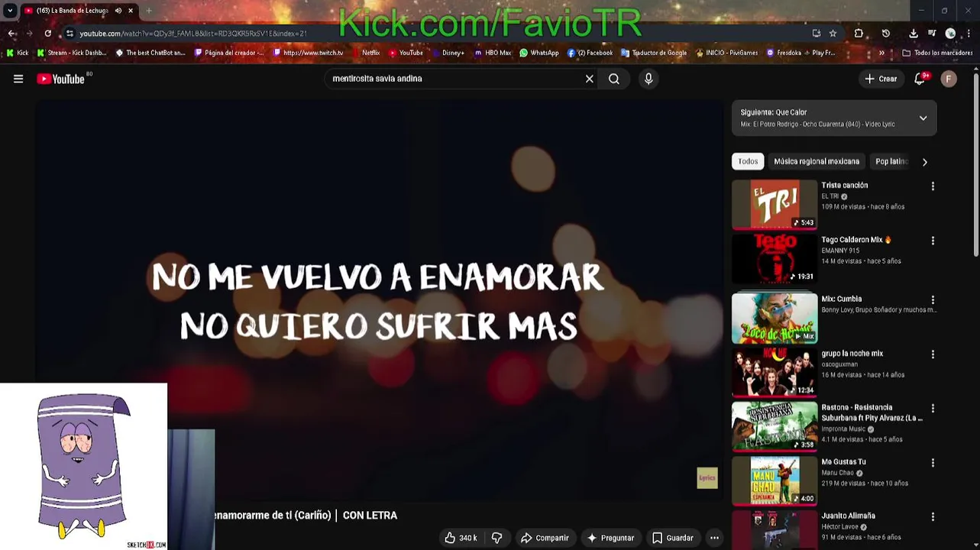The image size is (980, 550).
Task: Open Manu Chao Me Gustas Tu title
Action: [x=843, y=461]
